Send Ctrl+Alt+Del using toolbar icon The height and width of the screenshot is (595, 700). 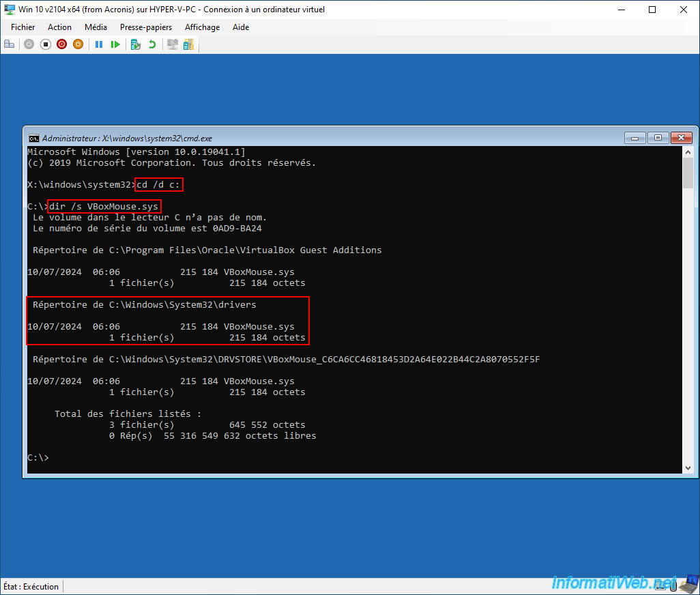[10, 44]
